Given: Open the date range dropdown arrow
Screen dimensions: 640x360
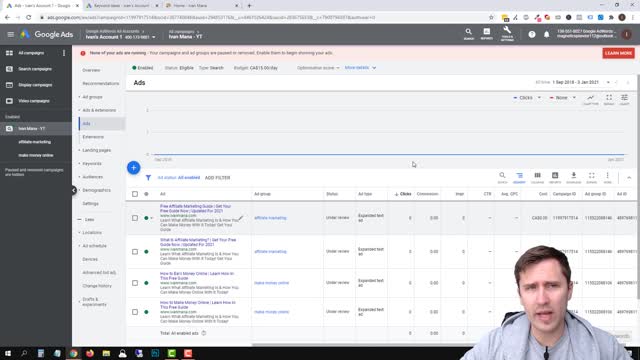Looking at the screenshot, I should pos(608,82).
